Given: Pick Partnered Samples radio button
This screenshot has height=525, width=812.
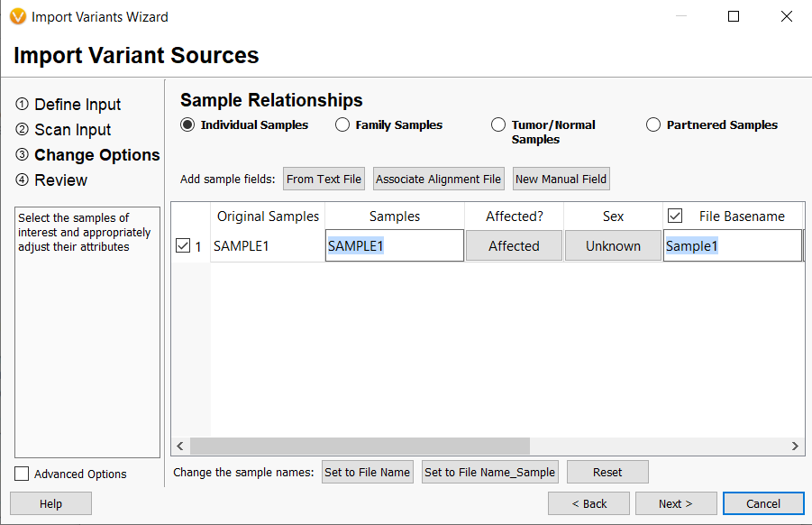Looking at the screenshot, I should pos(653,124).
